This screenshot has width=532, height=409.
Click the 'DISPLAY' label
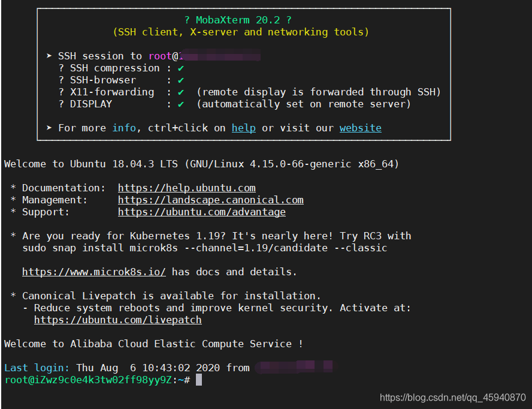91,104
